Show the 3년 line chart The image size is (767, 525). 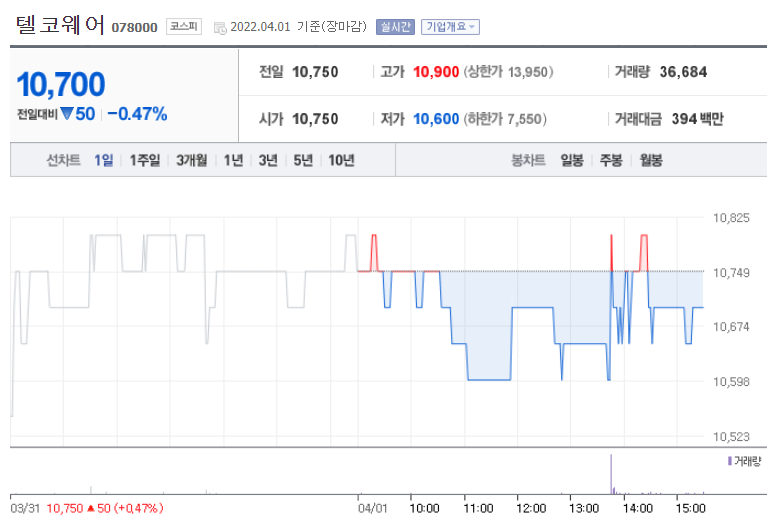click(x=268, y=160)
